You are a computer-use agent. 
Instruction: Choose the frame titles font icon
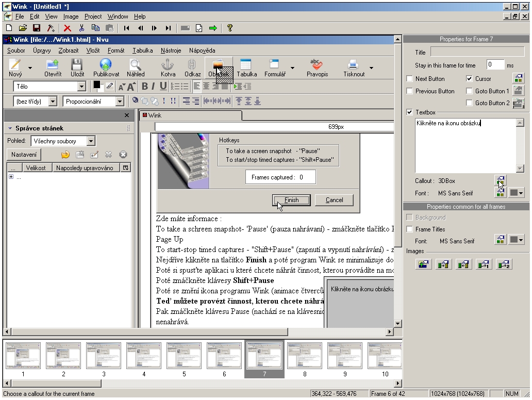click(x=500, y=240)
